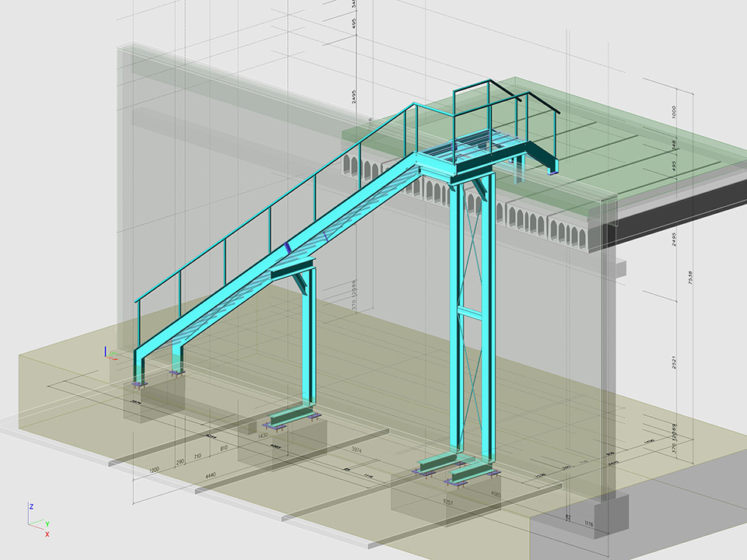This screenshot has width=747, height=560.
Task: Select the base plate at the stair foot
Action: pyautogui.click(x=139, y=384)
